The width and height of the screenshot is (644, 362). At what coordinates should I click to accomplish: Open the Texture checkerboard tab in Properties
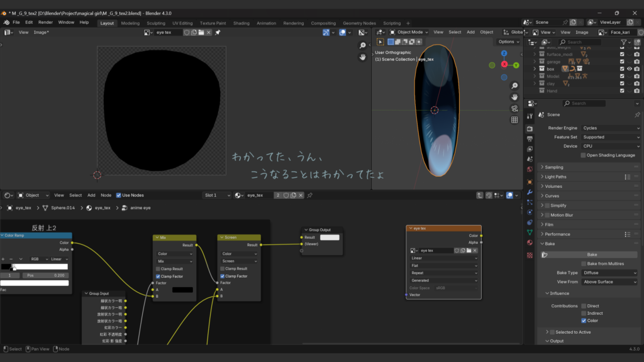[x=530, y=255]
